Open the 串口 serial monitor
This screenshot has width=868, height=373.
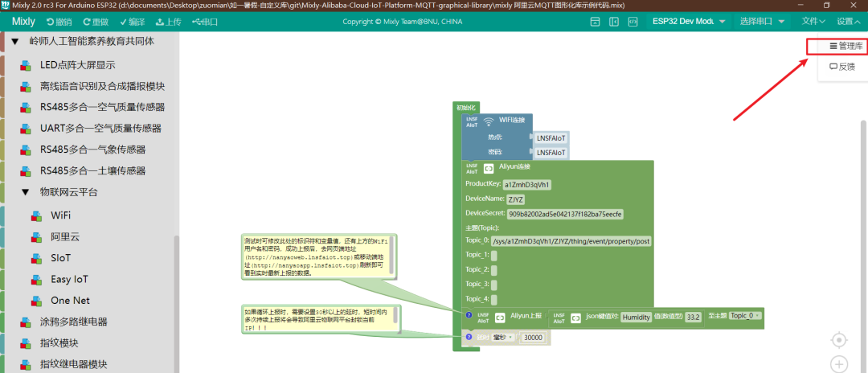[205, 22]
